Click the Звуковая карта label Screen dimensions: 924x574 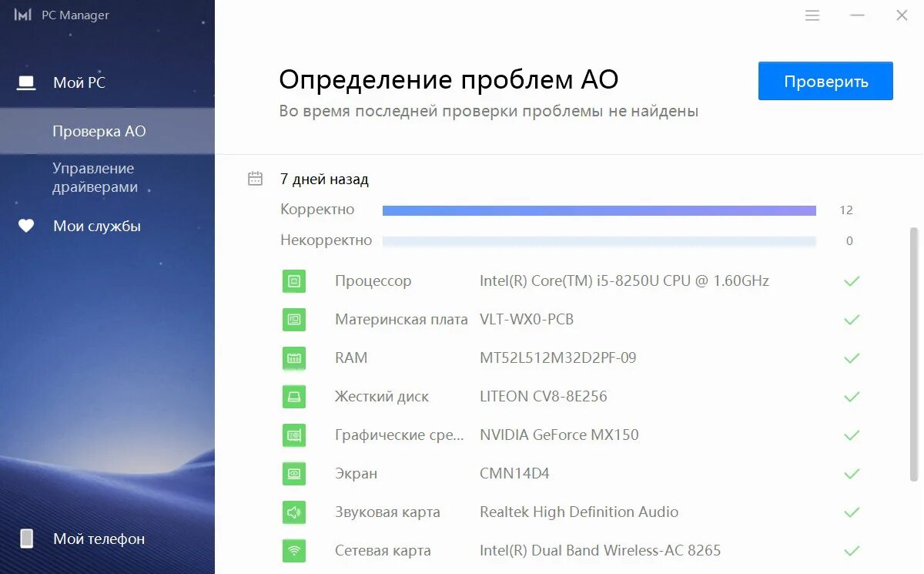point(387,512)
